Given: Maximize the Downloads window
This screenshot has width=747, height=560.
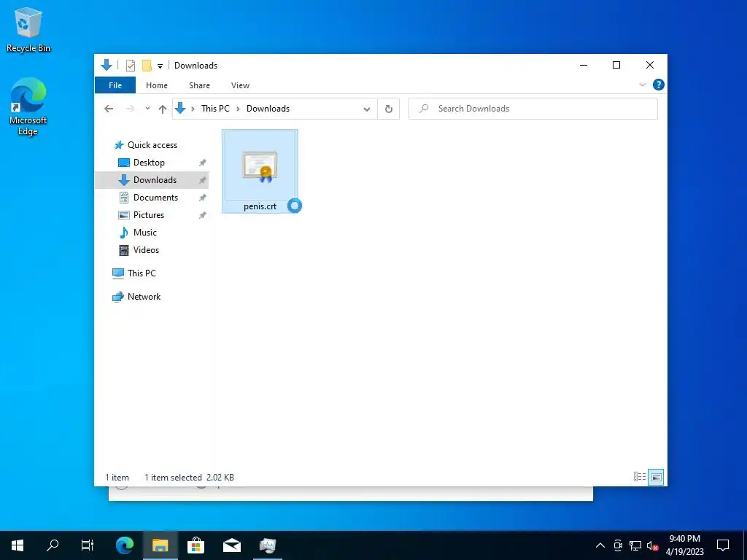Looking at the screenshot, I should 616,65.
